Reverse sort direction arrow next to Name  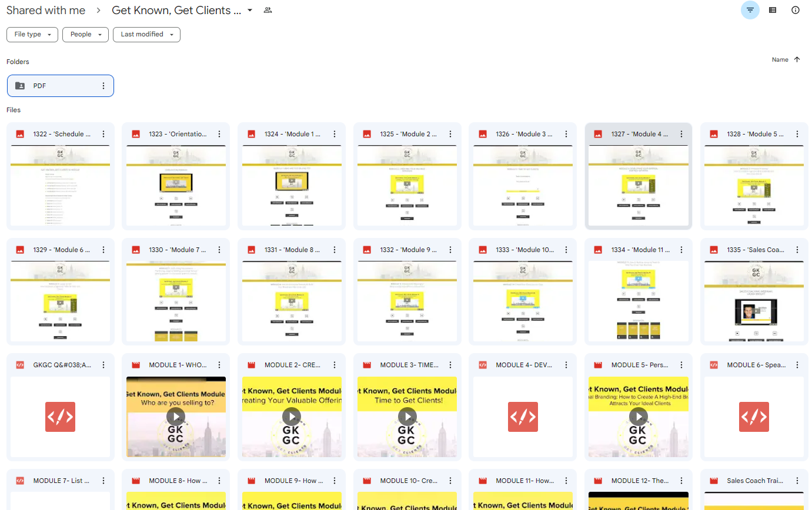(797, 59)
